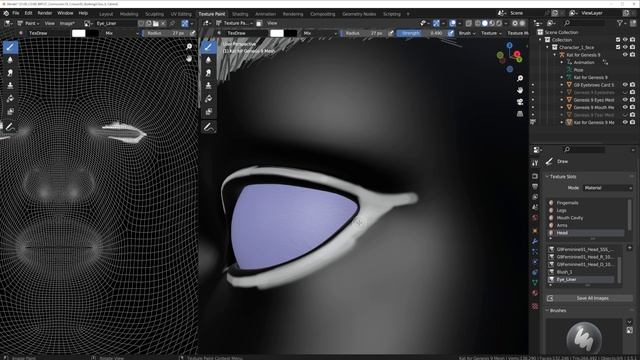This screenshot has width=640, height=360.
Task: Click the navigation gizmo in 3D viewport
Action: 510,57
